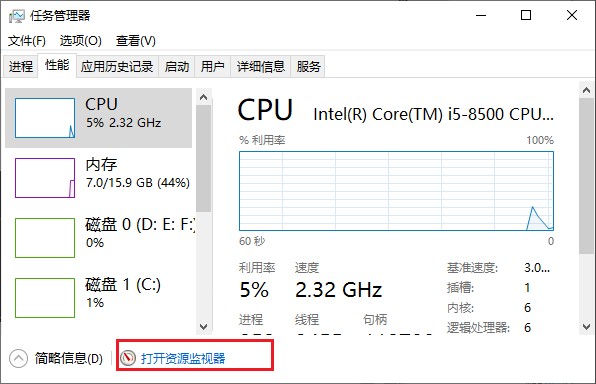Open the 查看(V) menu
The image size is (596, 384).
point(136,41)
